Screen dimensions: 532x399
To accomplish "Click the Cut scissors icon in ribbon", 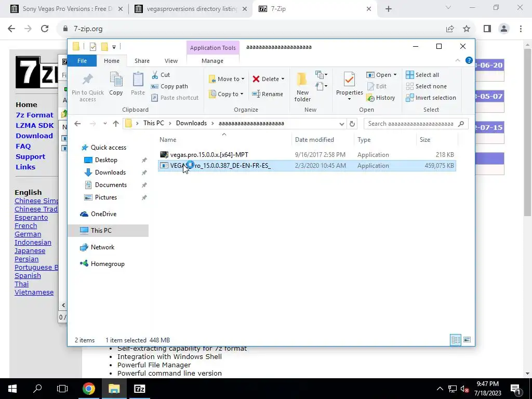I will 155,75.
